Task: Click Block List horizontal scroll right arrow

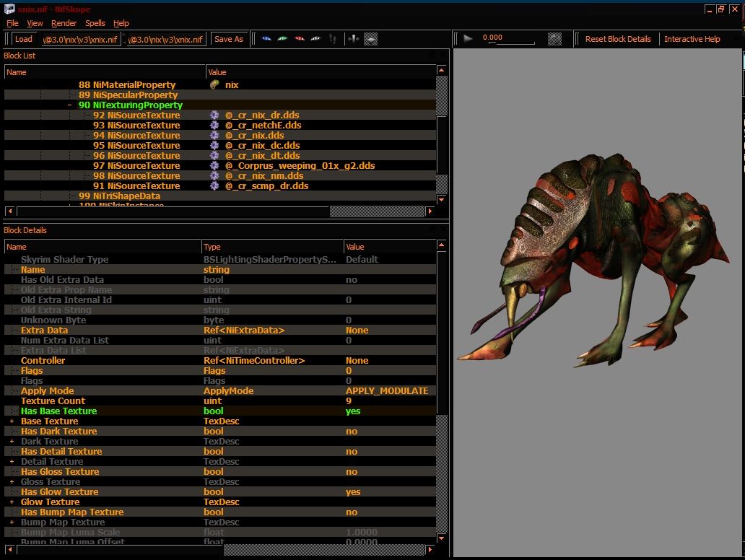Action: (x=430, y=211)
